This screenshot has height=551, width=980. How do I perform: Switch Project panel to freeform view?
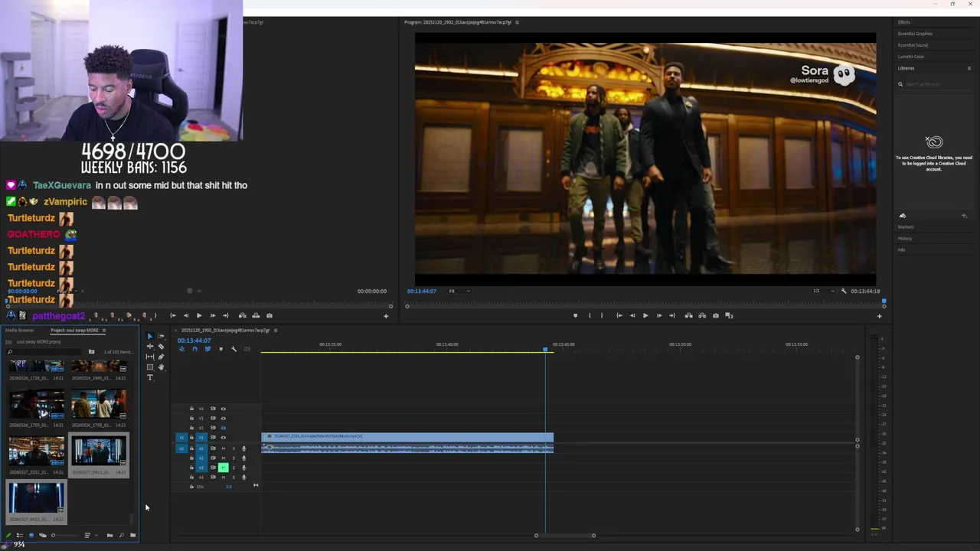(x=43, y=536)
